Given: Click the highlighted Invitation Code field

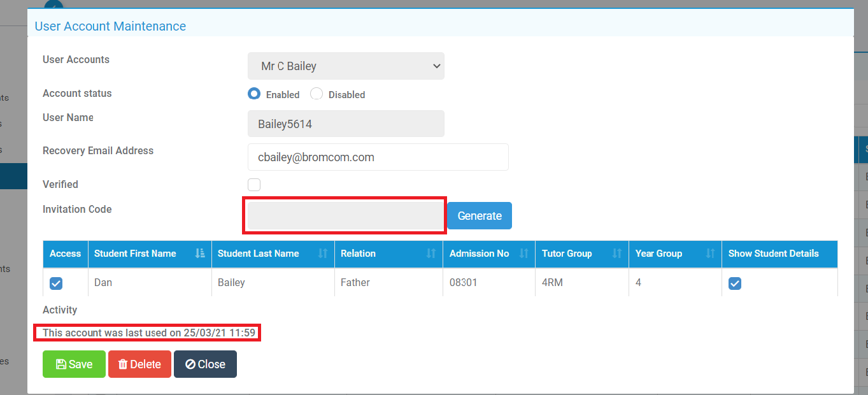Looking at the screenshot, I should coord(344,215).
